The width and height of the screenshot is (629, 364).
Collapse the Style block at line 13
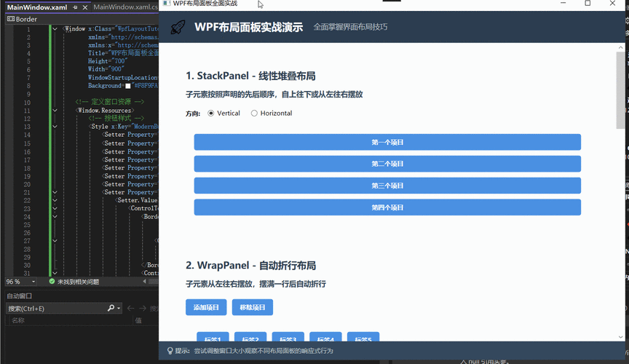pyautogui.click(x=55, y=127)
